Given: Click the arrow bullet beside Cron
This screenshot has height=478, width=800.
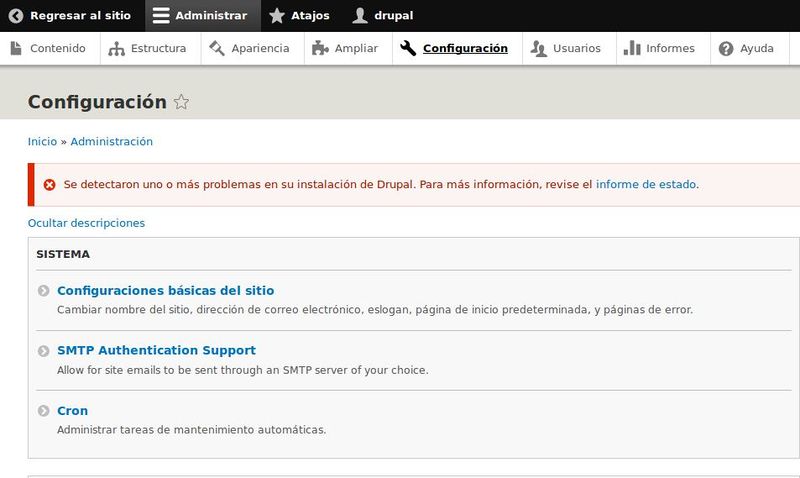Looking at the screenshot, I should pyautogui.click(x=43, y=411).
